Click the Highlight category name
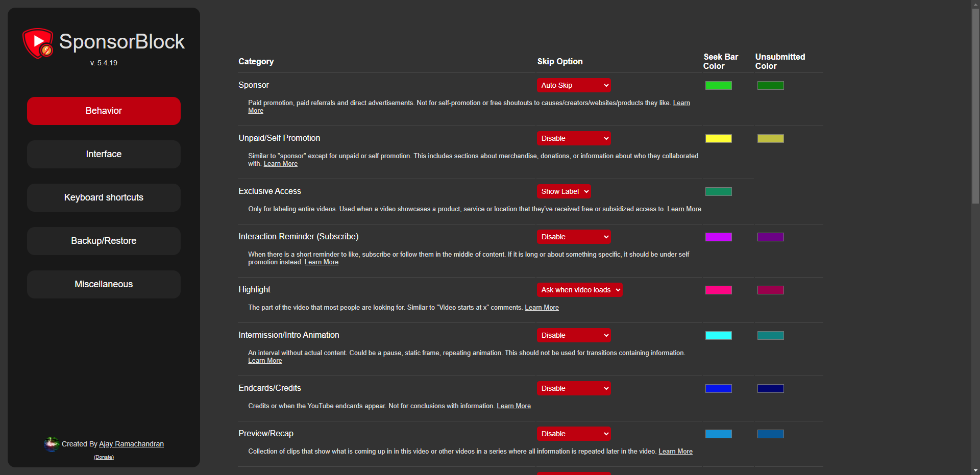This screenshot has width=980, height=475. coord(254,290)
